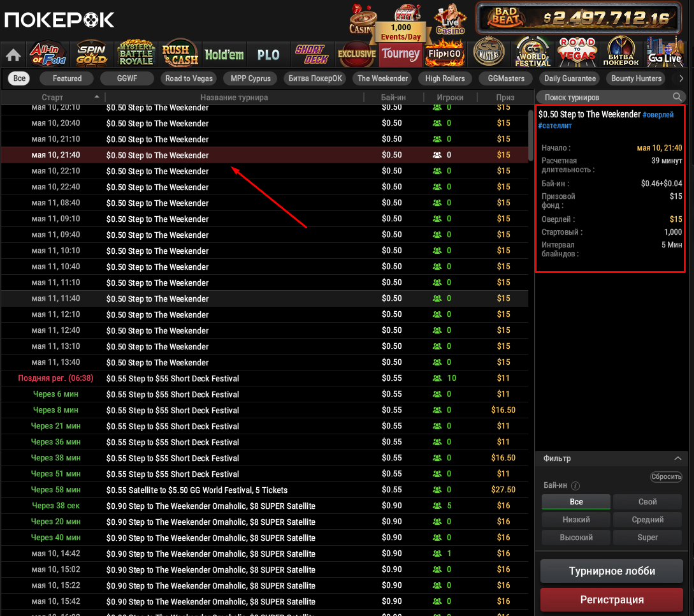This screenshot has width=694, height=616.
Task: Switch to the Daily Guarantee tab
Action: (x=570, y=78)
